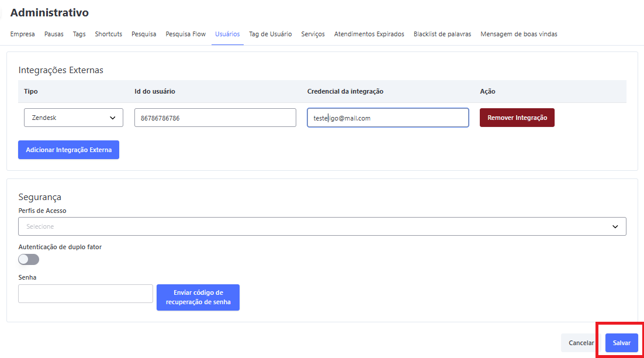Click the Tipo column header
Viewport: 644px width, 358px height.
coord(31,91)
